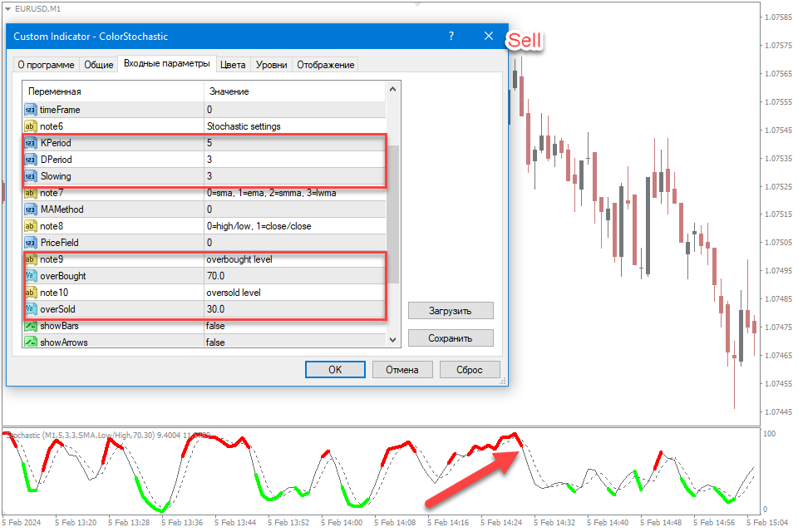
Task: Click the timeFrame integer parameter icon
Action: click(x=31, y=110)
